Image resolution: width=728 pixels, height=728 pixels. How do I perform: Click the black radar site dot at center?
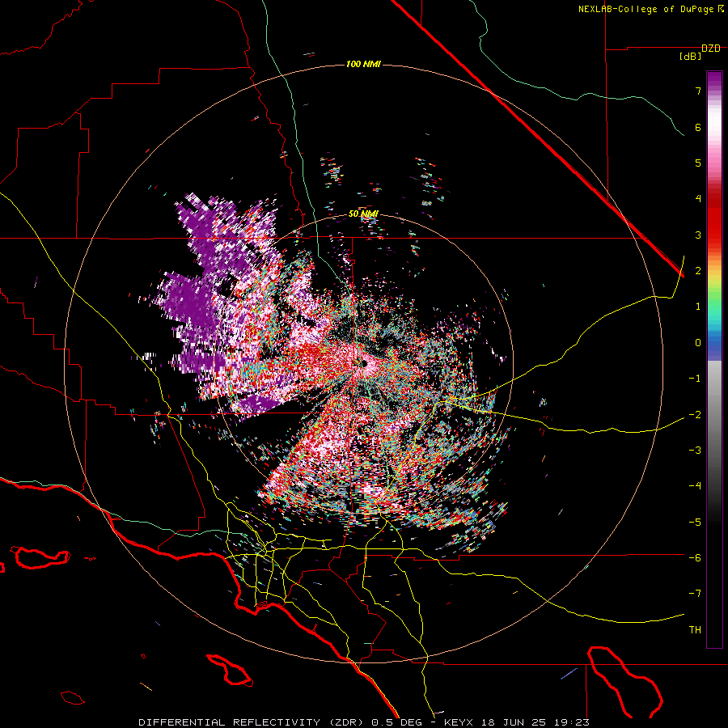pos(364,363)
